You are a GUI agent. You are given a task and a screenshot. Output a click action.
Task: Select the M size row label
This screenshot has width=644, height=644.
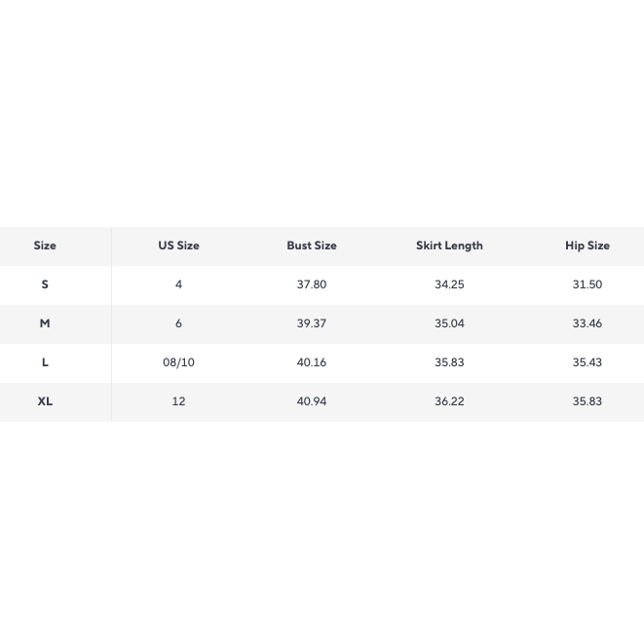(x=45, y=323)
